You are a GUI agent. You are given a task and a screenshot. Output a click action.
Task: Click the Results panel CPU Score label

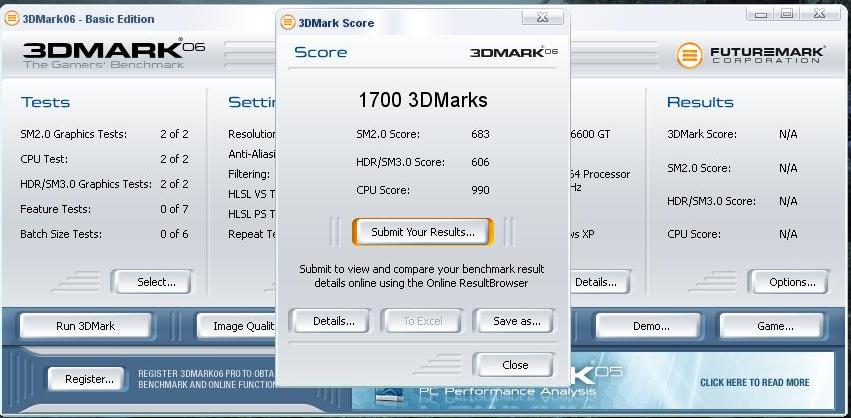(694, 234)
